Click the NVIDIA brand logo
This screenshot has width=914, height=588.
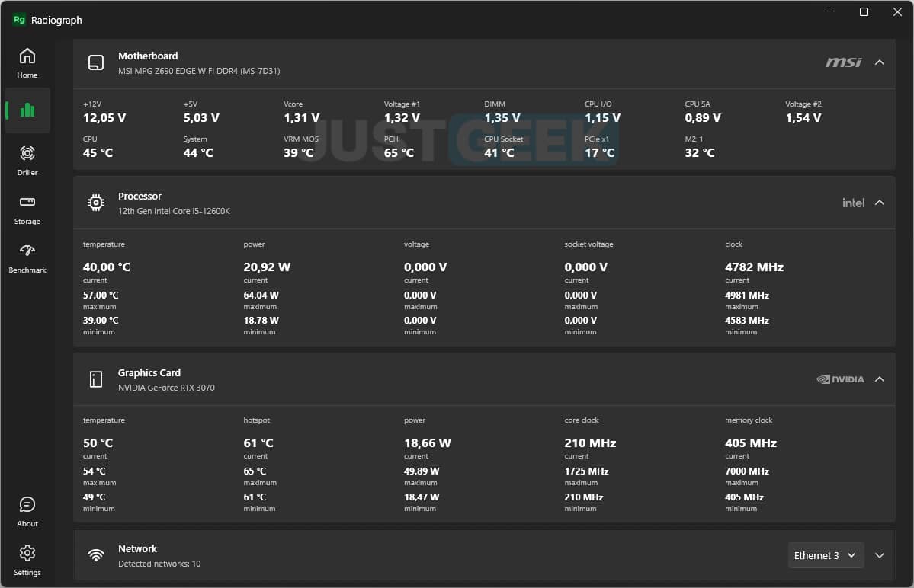[x=841, y=379]
